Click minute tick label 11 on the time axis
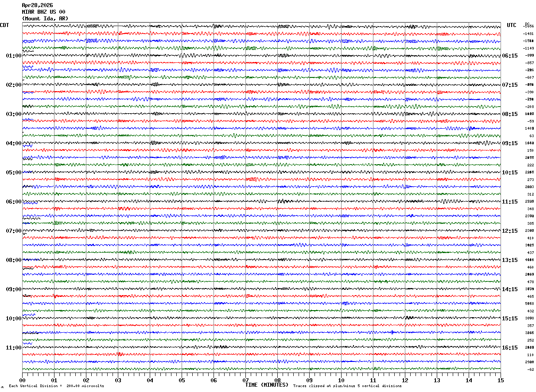Screen dimensions: 536x392 pos(373,380)
